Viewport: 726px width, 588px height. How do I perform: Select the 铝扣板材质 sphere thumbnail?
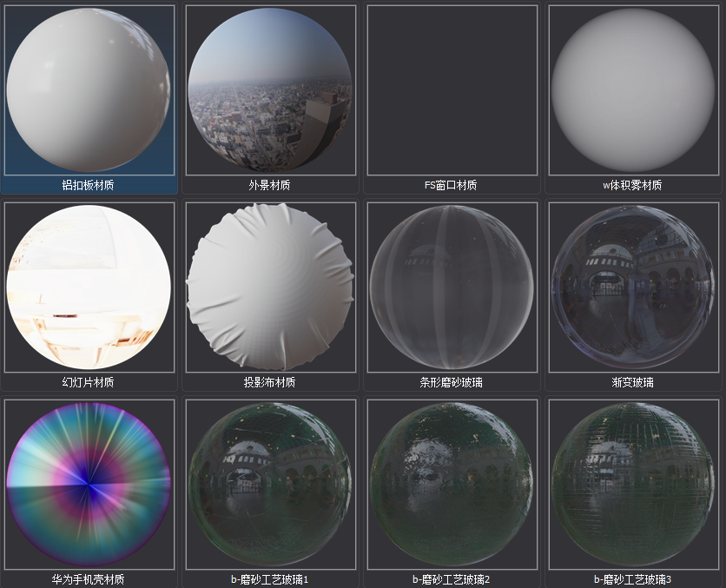tap(89, 89)
